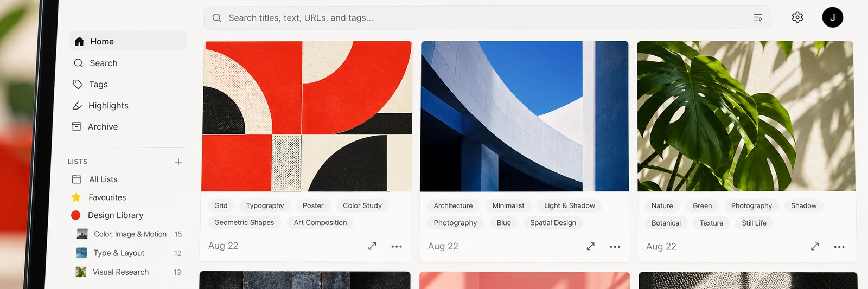Open Type & Layout sublist

(119, 253)
